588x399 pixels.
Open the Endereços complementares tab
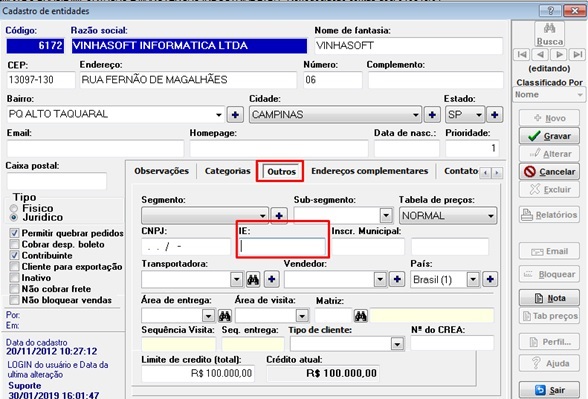369,171
